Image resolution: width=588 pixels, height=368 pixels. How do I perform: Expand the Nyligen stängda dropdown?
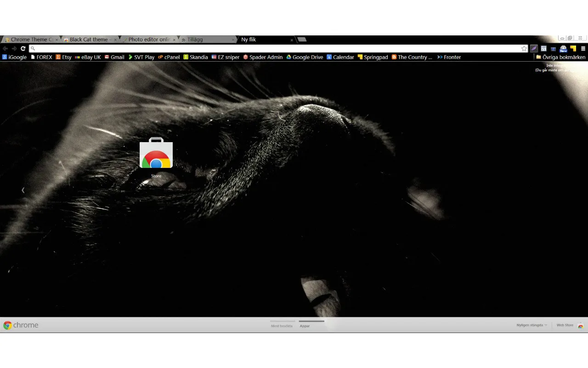pyautogui.click(x=532, y=325)
